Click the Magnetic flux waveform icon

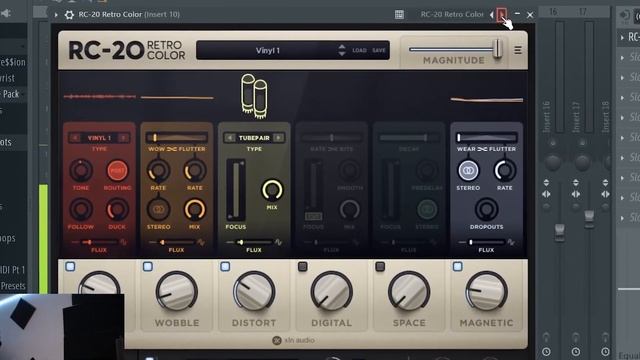[x=511, y=242]
